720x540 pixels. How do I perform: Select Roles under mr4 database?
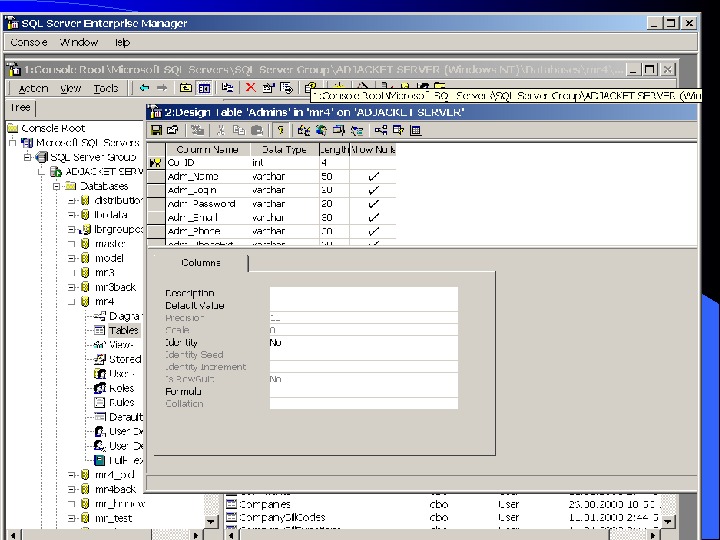point(121,388)
